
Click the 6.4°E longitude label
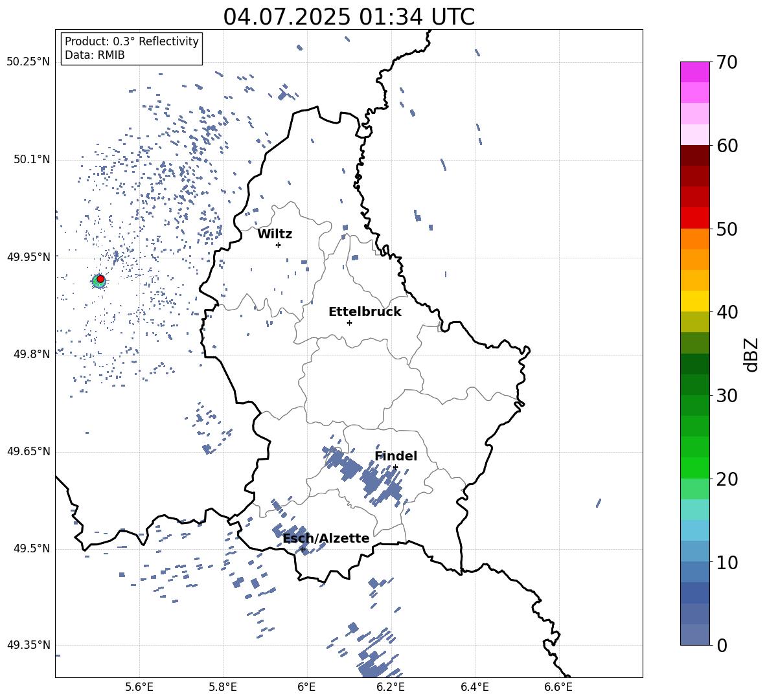coord(474,687)
